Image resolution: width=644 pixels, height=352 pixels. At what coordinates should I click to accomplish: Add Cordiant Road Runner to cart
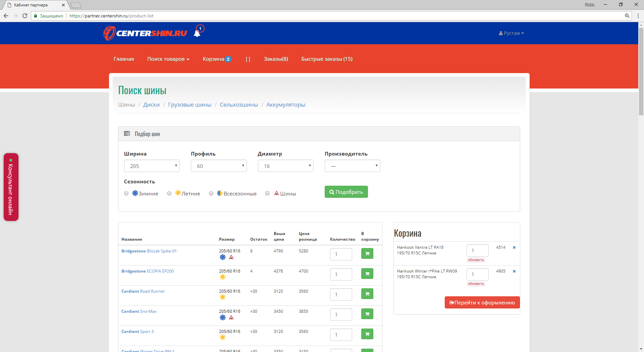(x=367, y=294)
